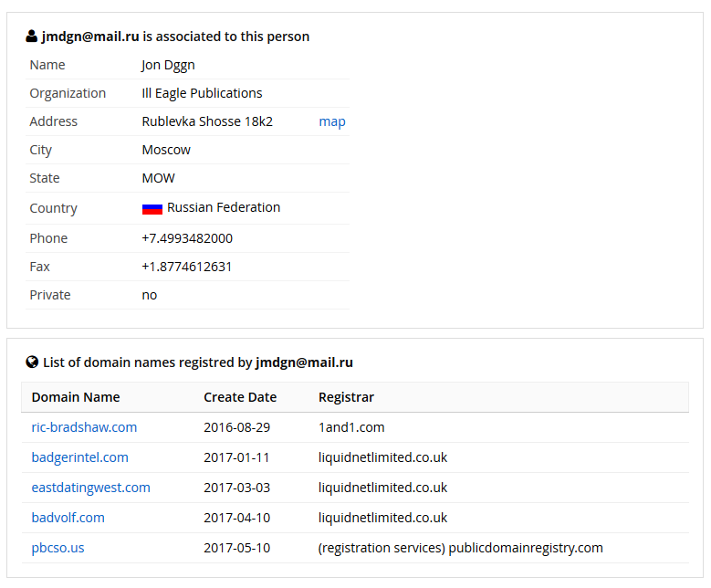Click the globe icon next to domain list heading
Image resolution: width=711 pixels, height=588 pixels.
(x=32, y=362)
